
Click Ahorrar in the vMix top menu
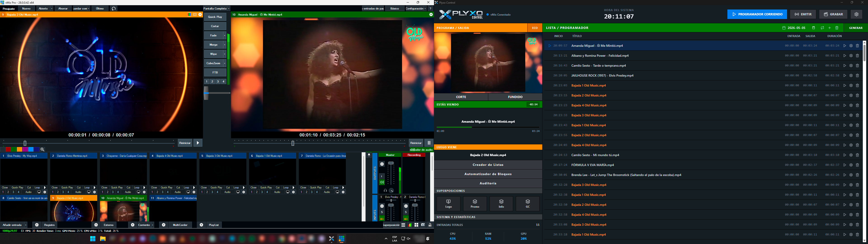(63, 8)
